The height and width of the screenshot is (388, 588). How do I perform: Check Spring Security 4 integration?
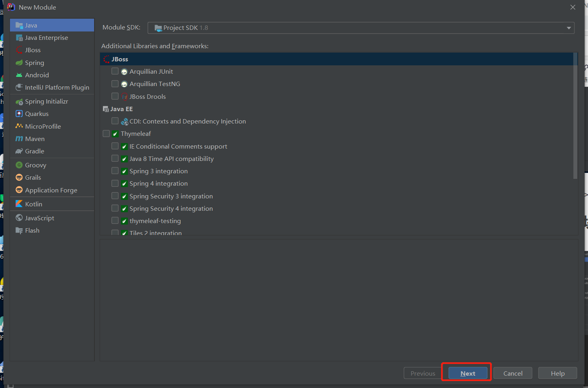(x=115, y=208)
